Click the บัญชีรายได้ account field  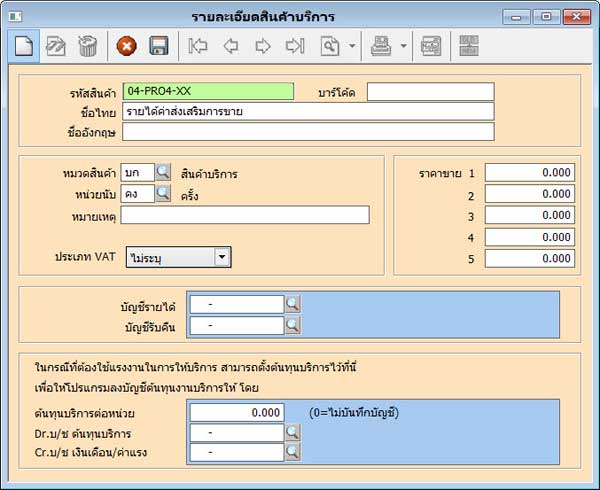(x=237, y=304)
